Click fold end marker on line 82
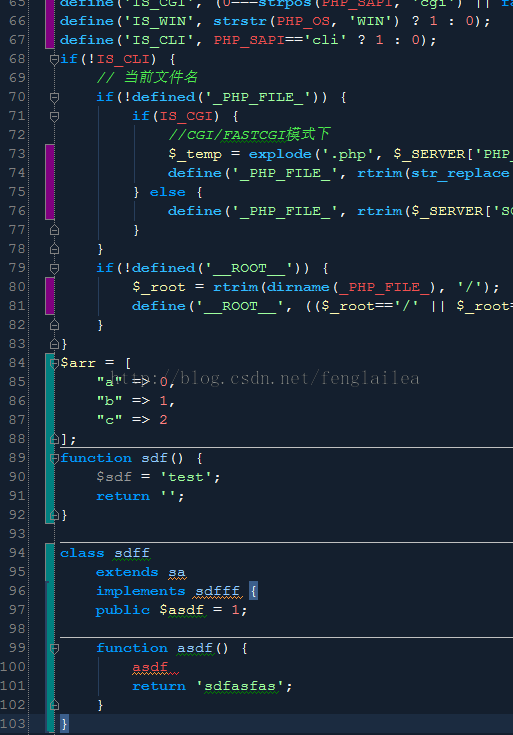 click(x=54, y=325)
